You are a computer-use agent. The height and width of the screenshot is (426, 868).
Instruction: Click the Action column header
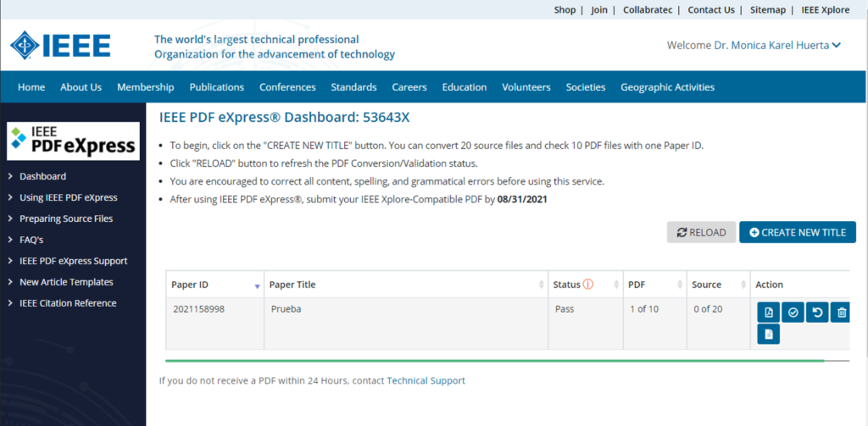click(800, 285)
